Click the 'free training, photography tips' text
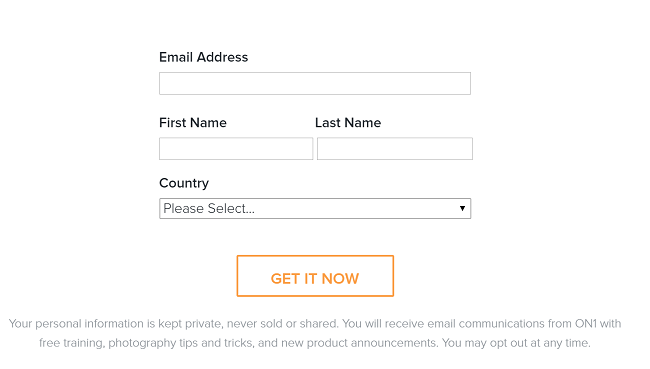The image size is (650, 369). pos(108,343)
